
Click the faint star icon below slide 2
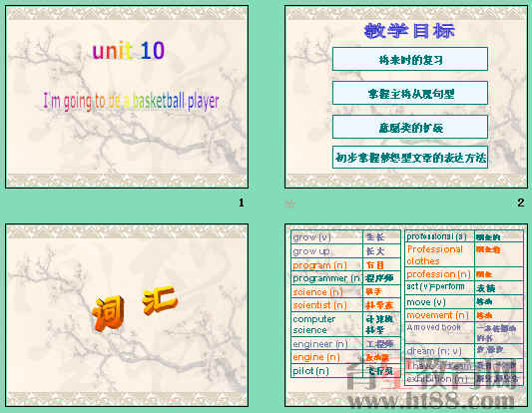coord(289,204)
